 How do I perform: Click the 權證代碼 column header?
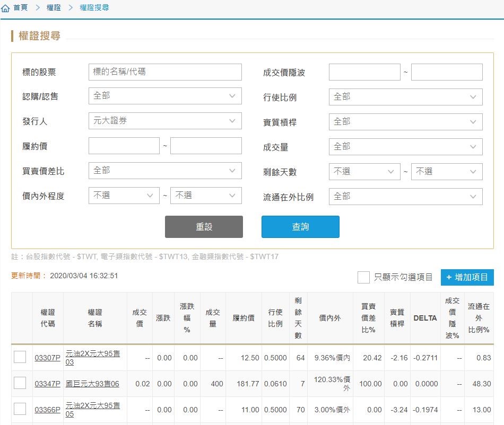point(48,318)
